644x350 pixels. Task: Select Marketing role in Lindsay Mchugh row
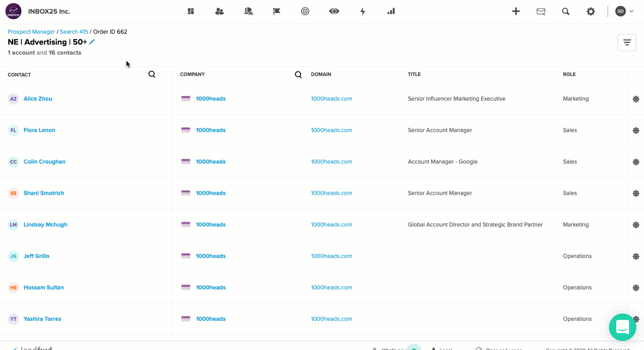576,224
